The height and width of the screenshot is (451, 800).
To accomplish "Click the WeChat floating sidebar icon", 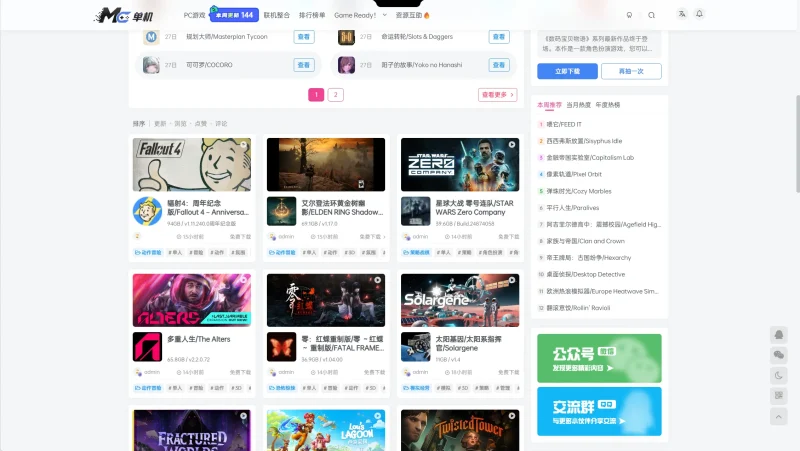I will [779, 355].
